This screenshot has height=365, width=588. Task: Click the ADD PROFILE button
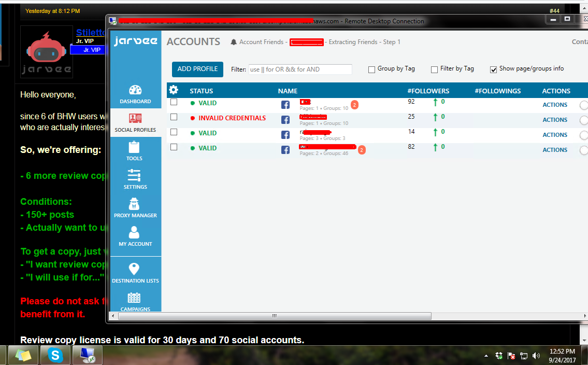197,69
